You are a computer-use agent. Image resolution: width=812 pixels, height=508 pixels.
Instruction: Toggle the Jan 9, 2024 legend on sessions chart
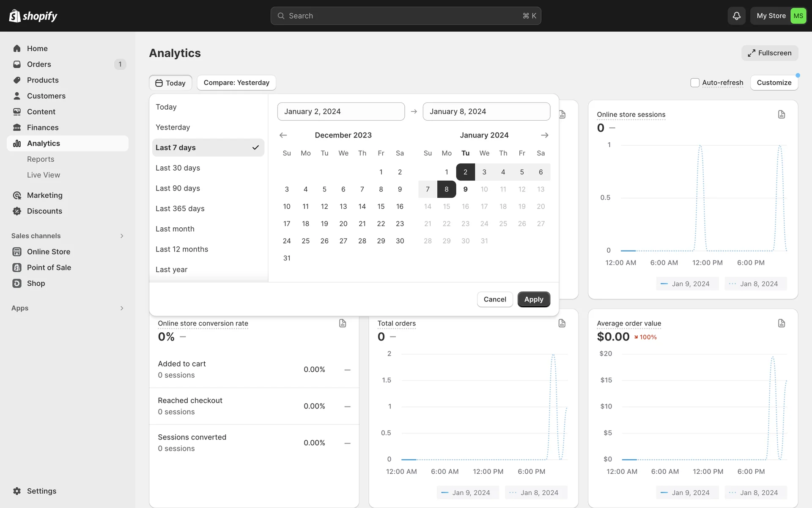coord(687,284)
